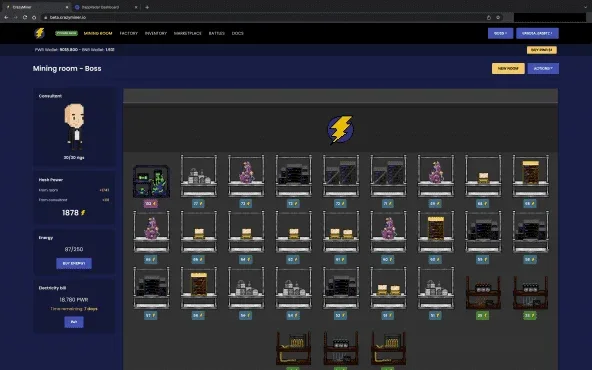The width and height of the screenshot is (592, 370).
Task: Select the wooden rack rig labeled 25
Action: pyautogui.click(x=483, y=292)
